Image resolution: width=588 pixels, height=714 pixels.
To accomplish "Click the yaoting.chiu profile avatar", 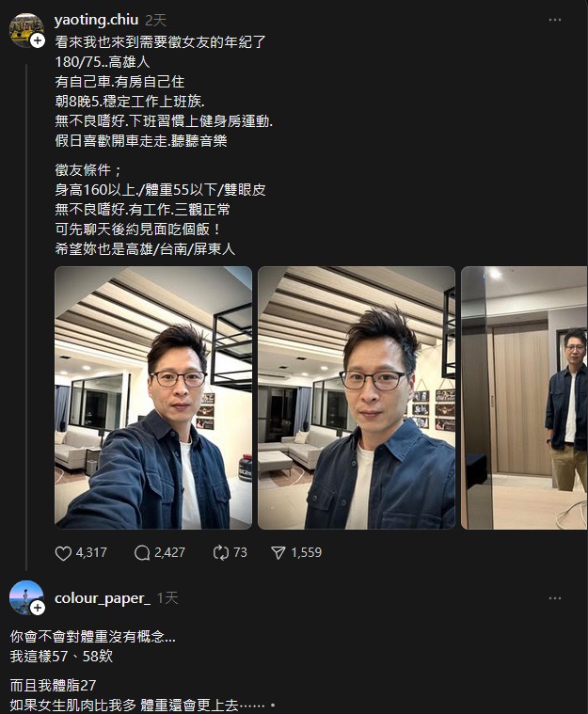I will point(26,30).
